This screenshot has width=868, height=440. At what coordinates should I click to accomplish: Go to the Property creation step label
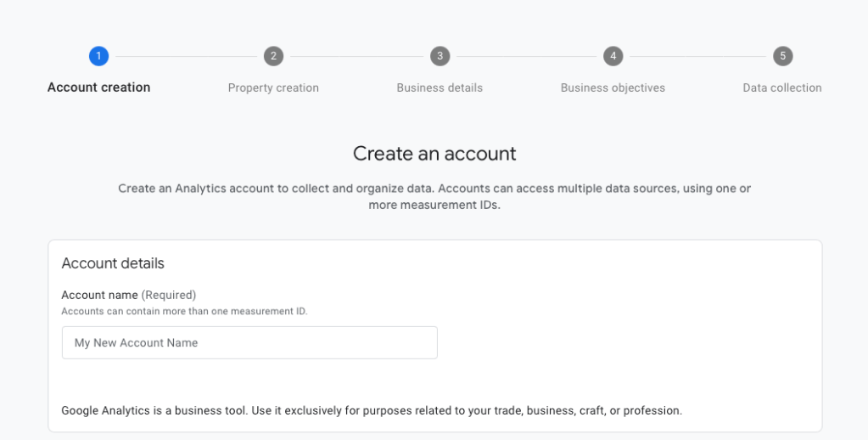273,87
